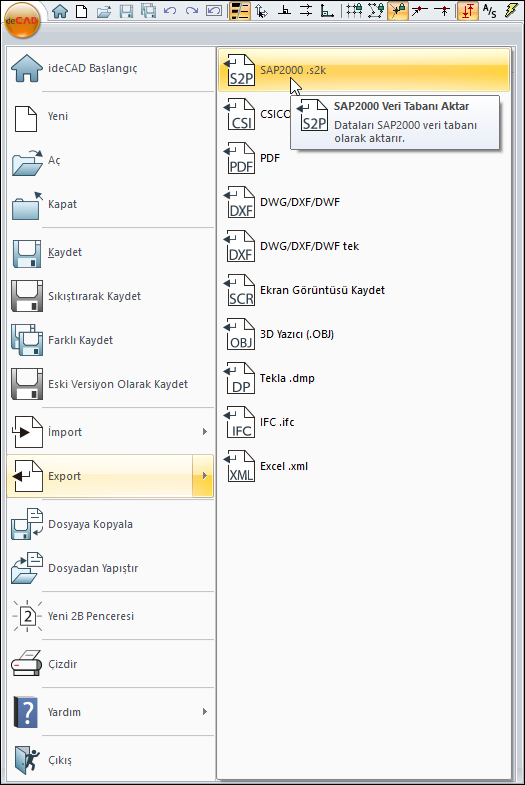Toggle the highlighted properties list toolbar icon
Viewport: 525px width, 785px height.
240,11
